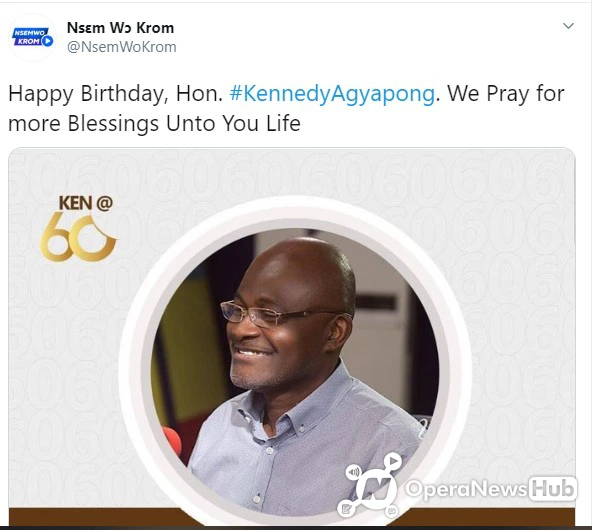
Task: Click the Opera News N logo
Action: click(375, 488)
